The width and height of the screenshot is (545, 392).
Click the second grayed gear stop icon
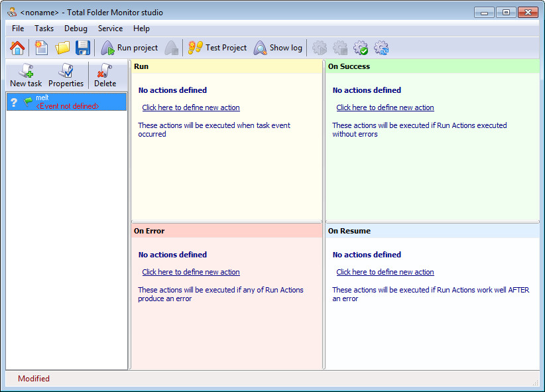[340, 48]
